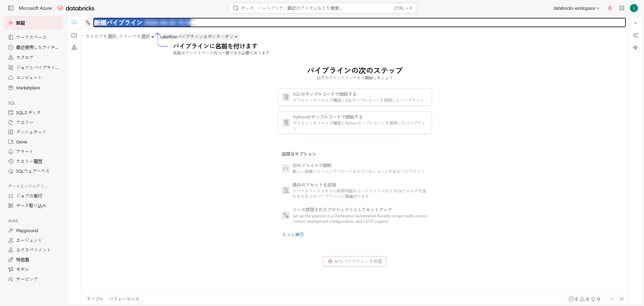Switch to the パフォーマンス tab
Viewport: 644px width, 306px height.
124,299
